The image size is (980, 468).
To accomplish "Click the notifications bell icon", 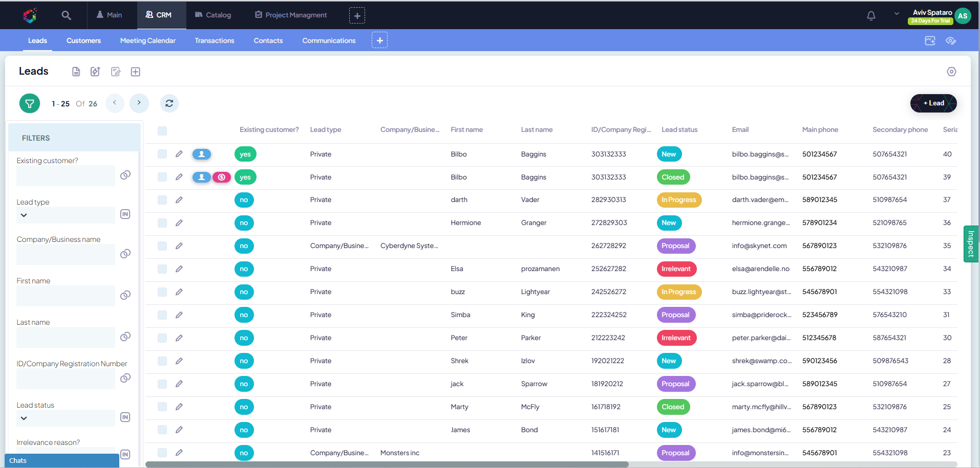I will click(871, 16).
